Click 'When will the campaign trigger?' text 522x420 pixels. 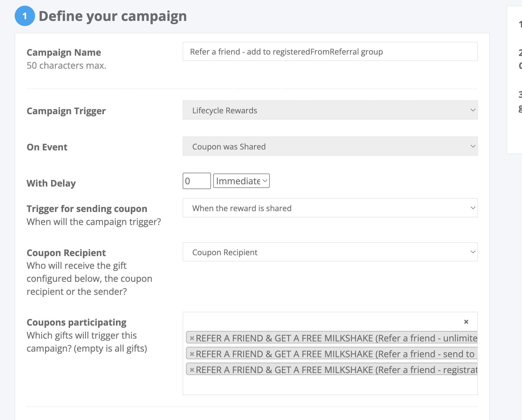[94, 222]
